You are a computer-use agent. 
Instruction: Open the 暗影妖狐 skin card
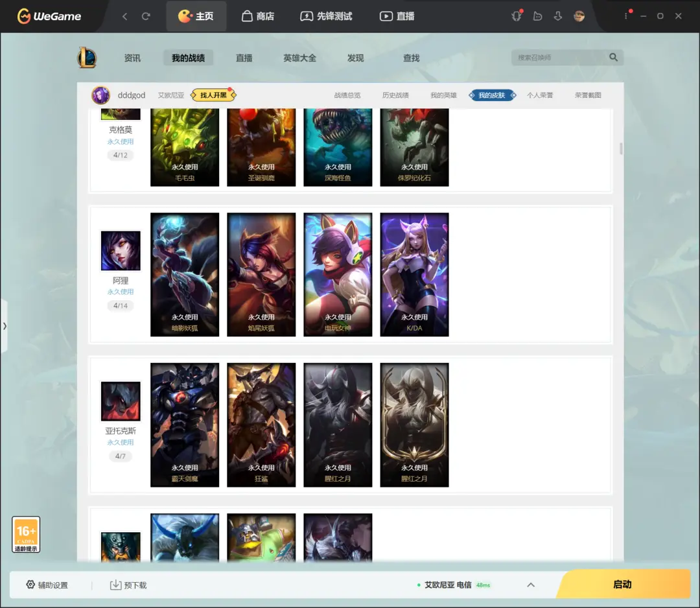[x=185, y=275]
